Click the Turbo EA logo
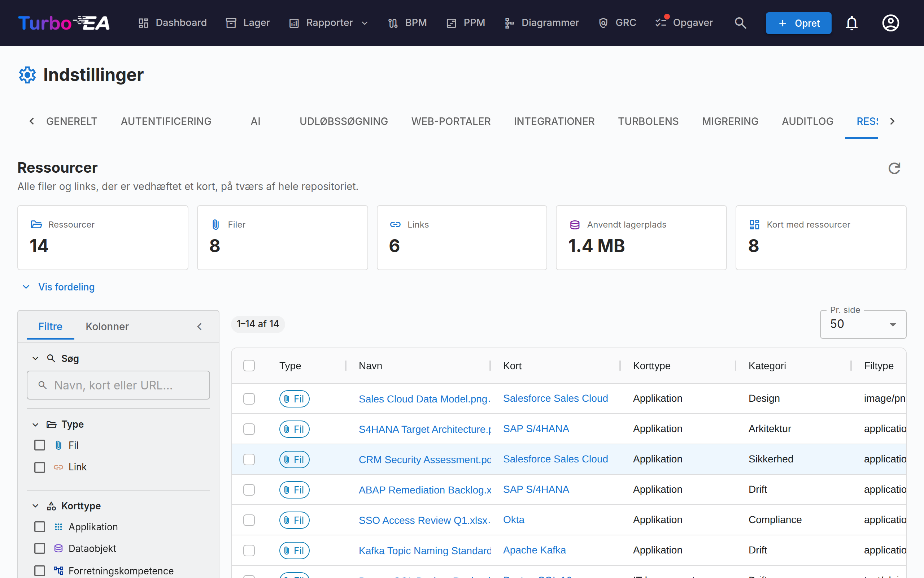The image size is (924, 578). [x=64, y=23]
